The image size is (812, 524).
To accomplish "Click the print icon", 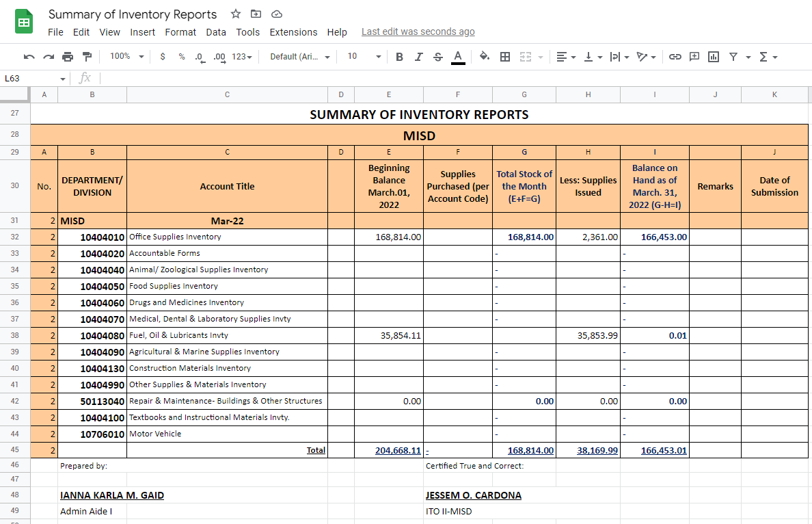I will pos(68,57).
